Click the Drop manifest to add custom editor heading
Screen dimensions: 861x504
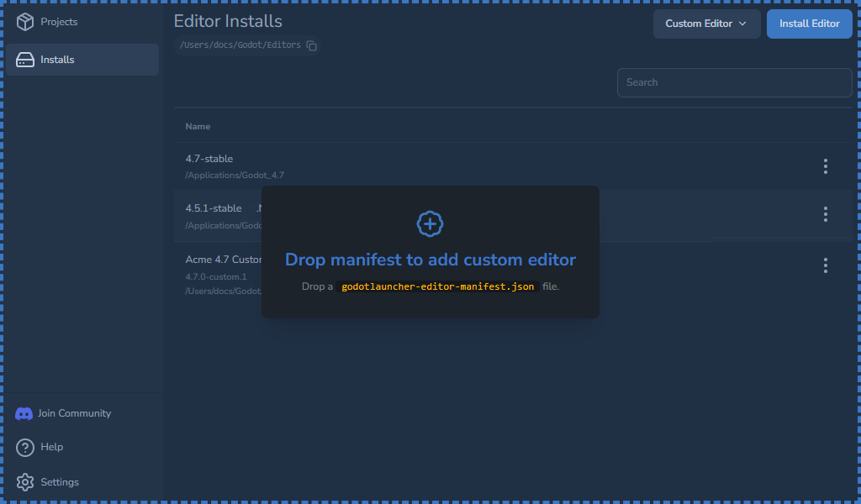pos(430,260)
